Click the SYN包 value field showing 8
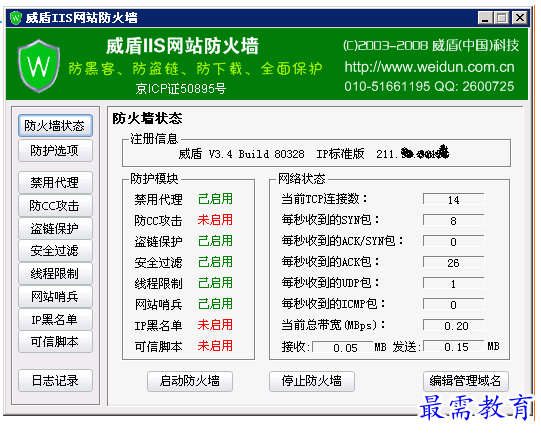The image size is (541, 439). pyautogui.click(x=454, y=221)
